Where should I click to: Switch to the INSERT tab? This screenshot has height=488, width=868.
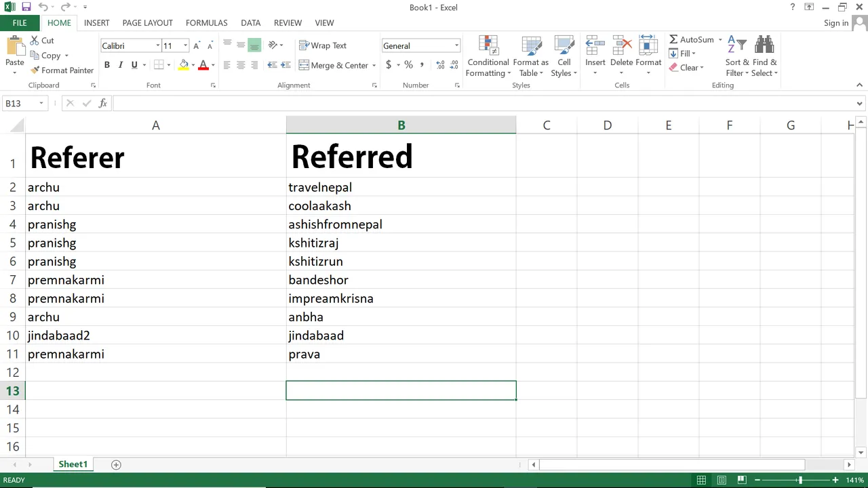pyautogui.click(x=96, y=23)
